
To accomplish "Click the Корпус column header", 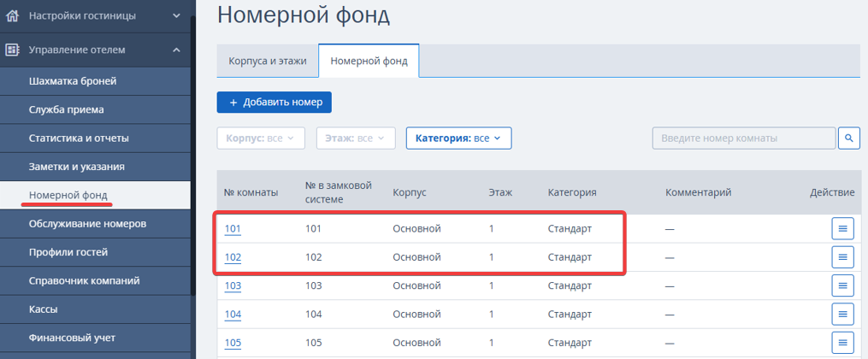I will point(410,192).
